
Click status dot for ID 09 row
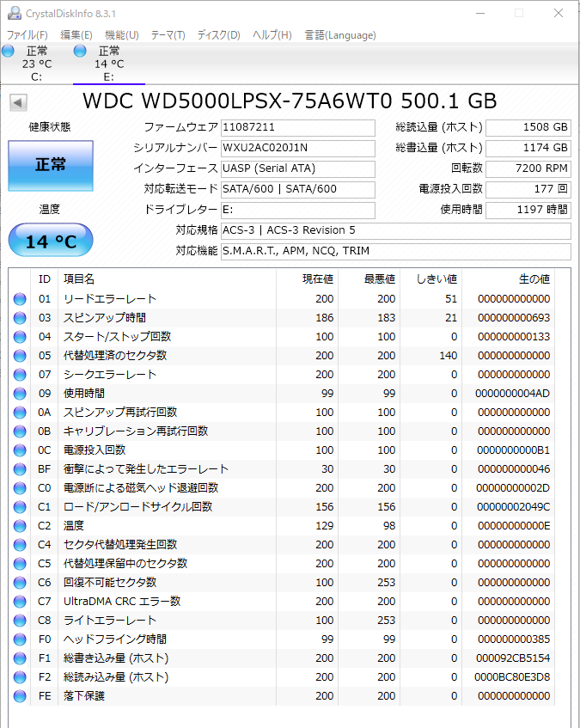[20, 394]
